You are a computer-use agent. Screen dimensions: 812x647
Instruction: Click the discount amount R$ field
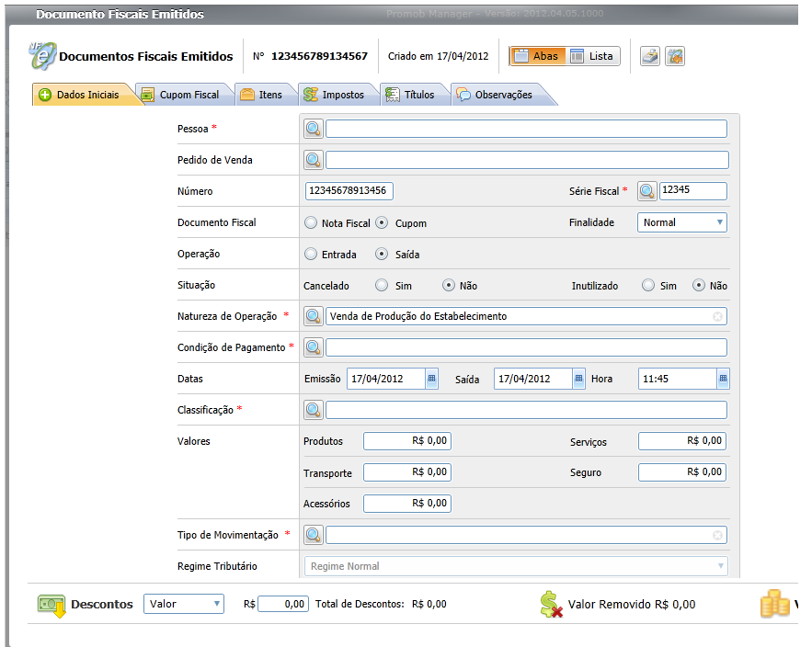[283, 604]
